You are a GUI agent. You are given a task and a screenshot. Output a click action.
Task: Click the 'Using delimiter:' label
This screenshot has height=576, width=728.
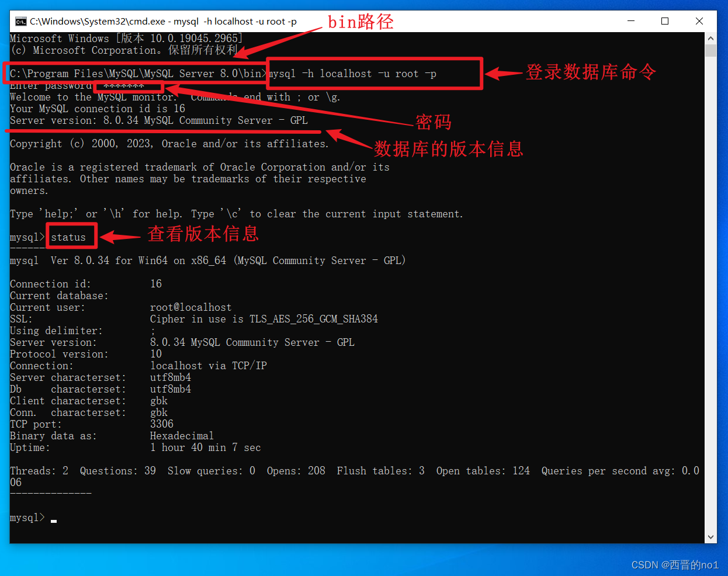click(56, 331)
